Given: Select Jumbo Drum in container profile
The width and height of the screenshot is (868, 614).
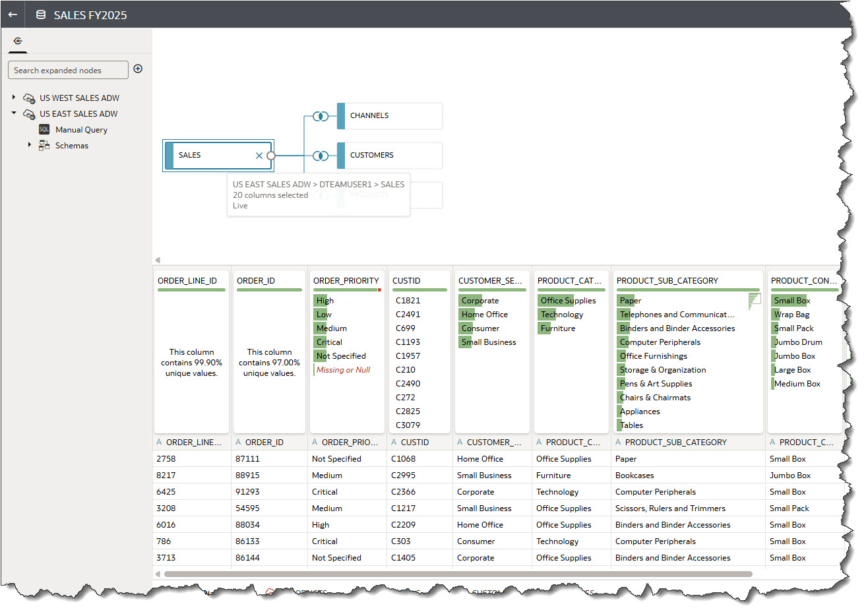Looking at the screenshot, I should tap(798, 342).
